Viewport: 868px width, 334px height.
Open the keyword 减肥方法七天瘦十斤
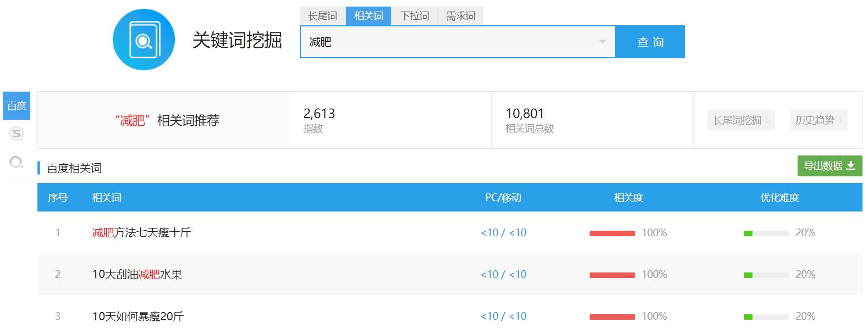(141, 232)
